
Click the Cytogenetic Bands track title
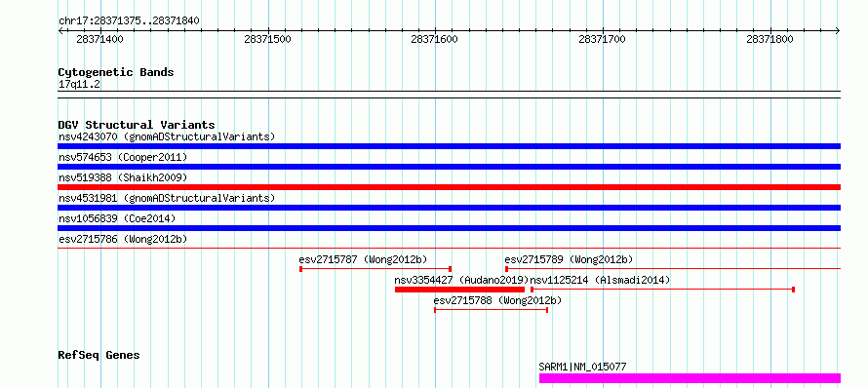point(116,72)
